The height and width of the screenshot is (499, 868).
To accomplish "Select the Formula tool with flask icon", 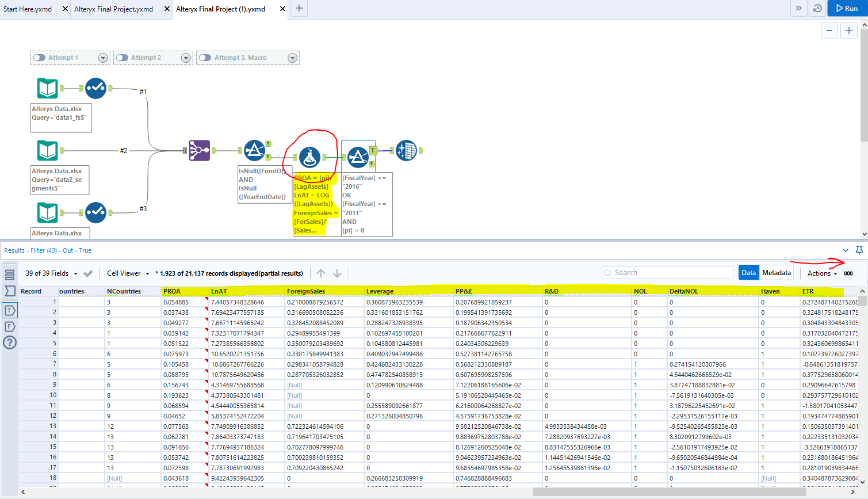I will [310, 157].
